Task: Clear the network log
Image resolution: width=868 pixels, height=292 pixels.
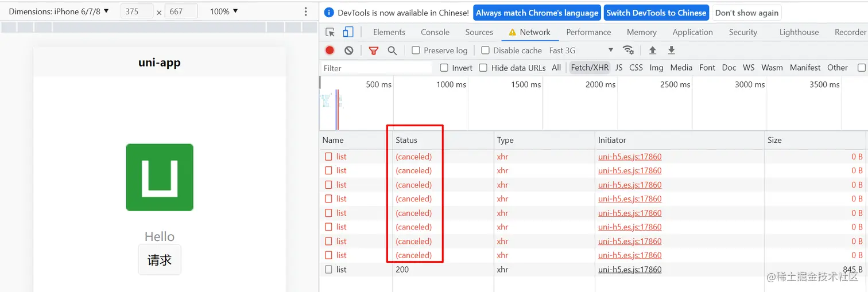Action: click(348, 50)
